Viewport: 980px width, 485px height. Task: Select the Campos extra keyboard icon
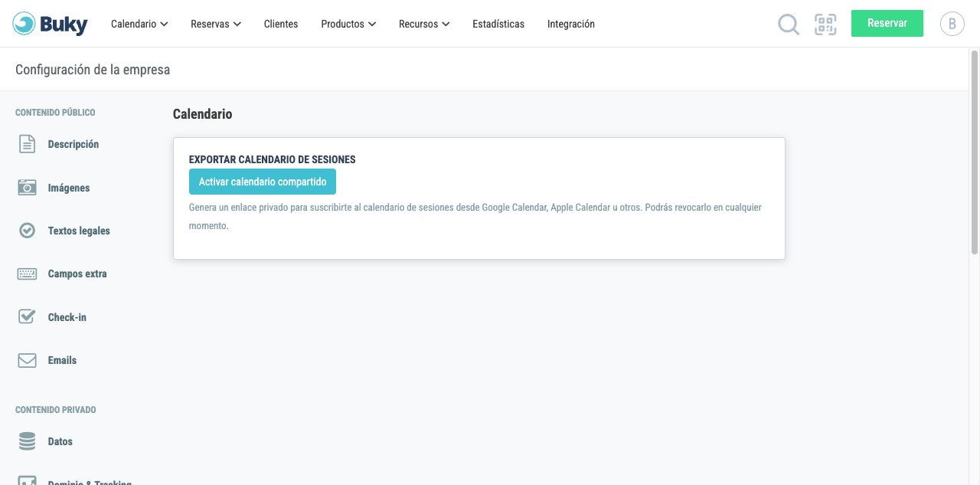(x=27, y=274)
